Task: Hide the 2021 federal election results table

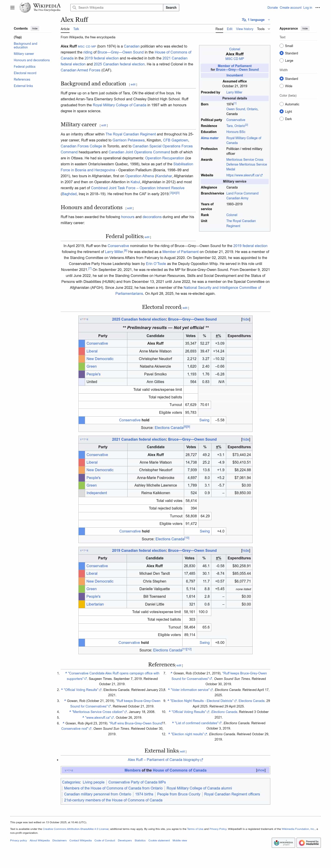Action: [x=245, y=439]
